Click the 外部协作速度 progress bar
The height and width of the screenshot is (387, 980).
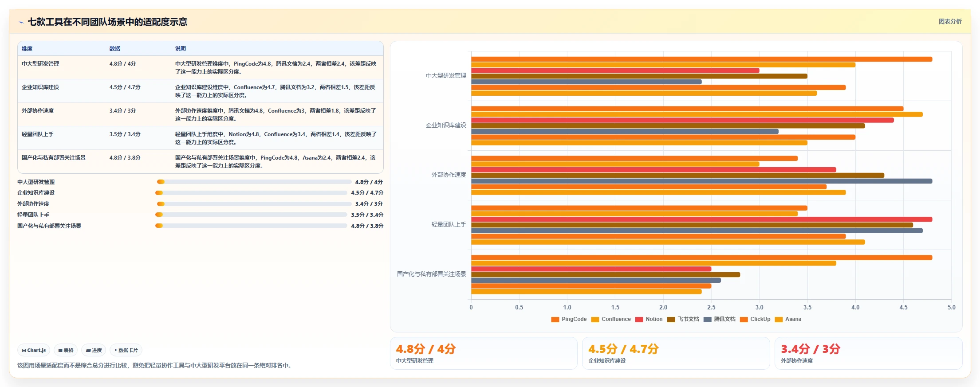[254, 204]
